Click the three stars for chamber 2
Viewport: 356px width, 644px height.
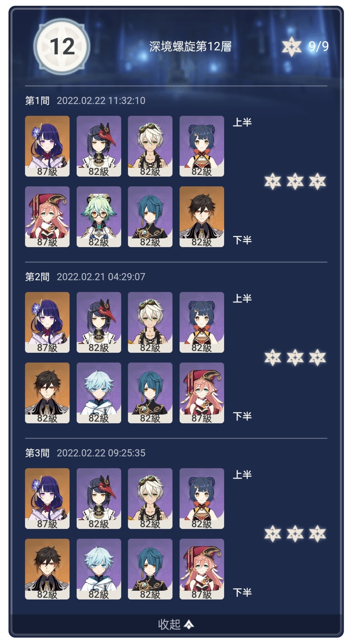(295, 357)
